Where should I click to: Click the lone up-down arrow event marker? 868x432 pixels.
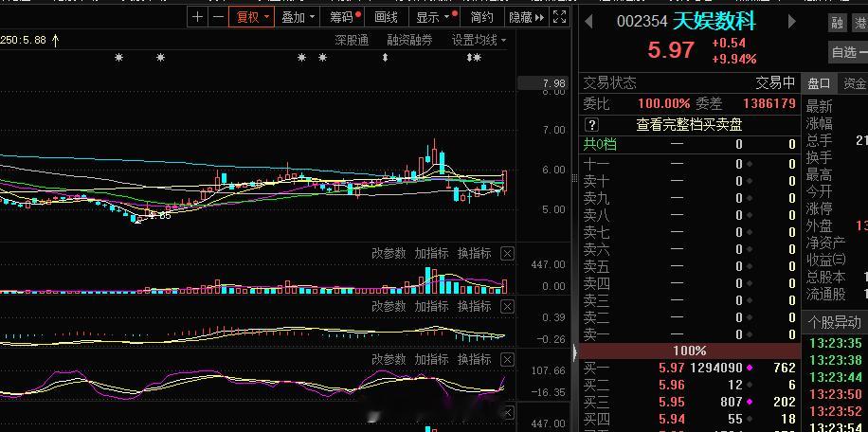coord(386,58)
